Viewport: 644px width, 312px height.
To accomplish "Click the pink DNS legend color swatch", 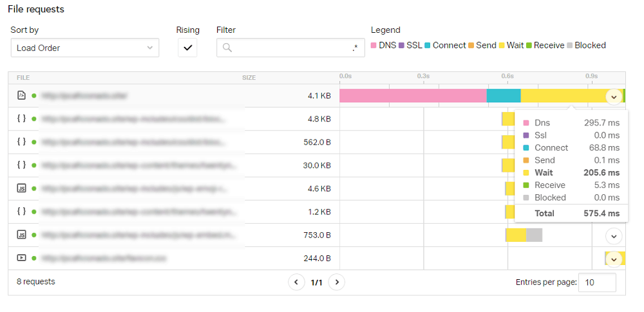I will 374,46.
